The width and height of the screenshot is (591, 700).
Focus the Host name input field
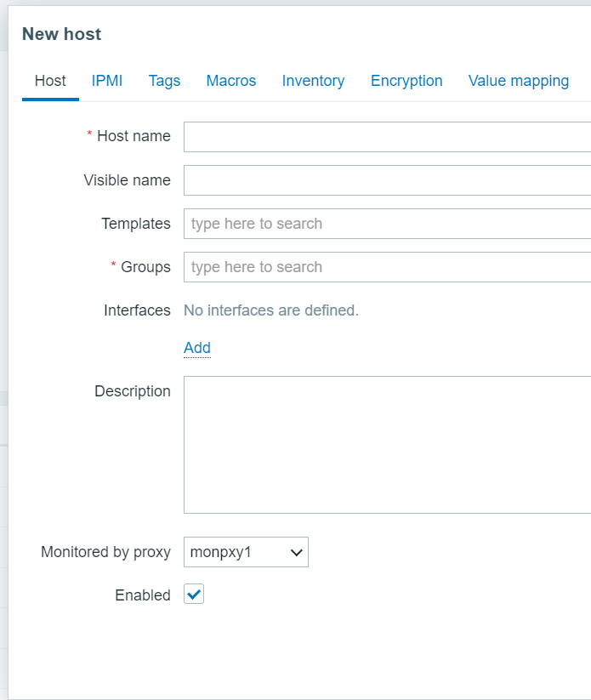(x=388, y=137)
